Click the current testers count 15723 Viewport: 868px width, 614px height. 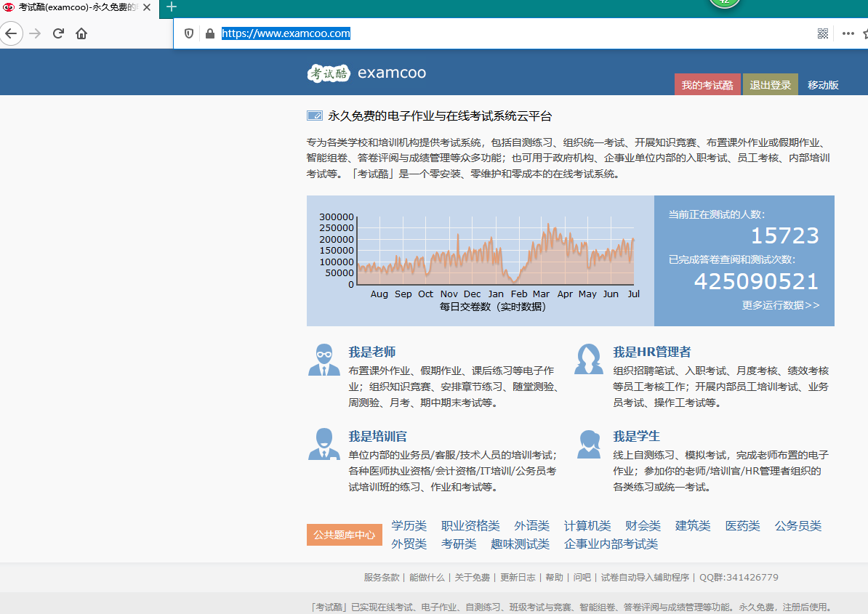[784, 236]
